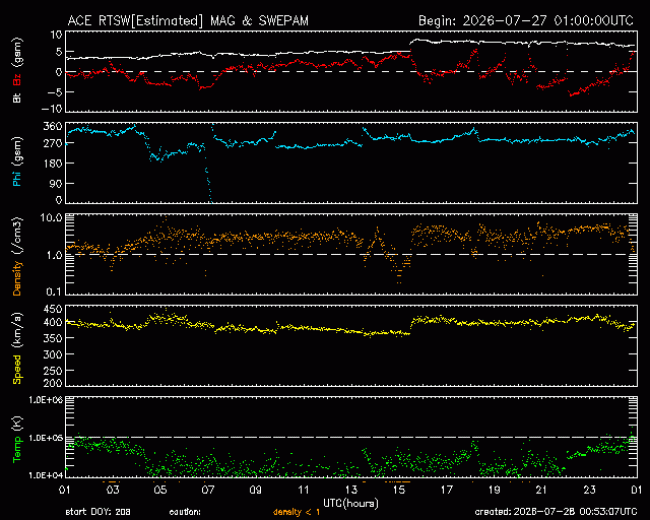Click the "200" tick on the speed axis
The width and height of the screenshot is (650, 520).
(53, 383)
